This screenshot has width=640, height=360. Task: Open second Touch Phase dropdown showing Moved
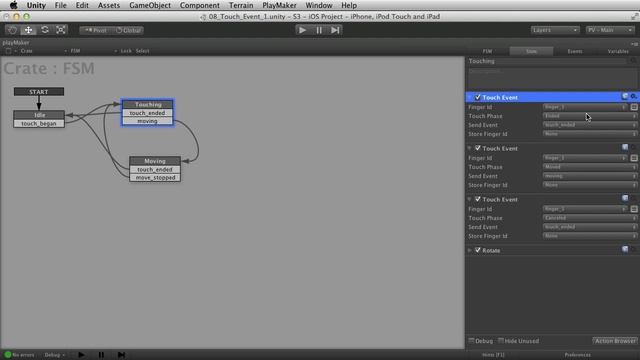click(x=590, y=167)
